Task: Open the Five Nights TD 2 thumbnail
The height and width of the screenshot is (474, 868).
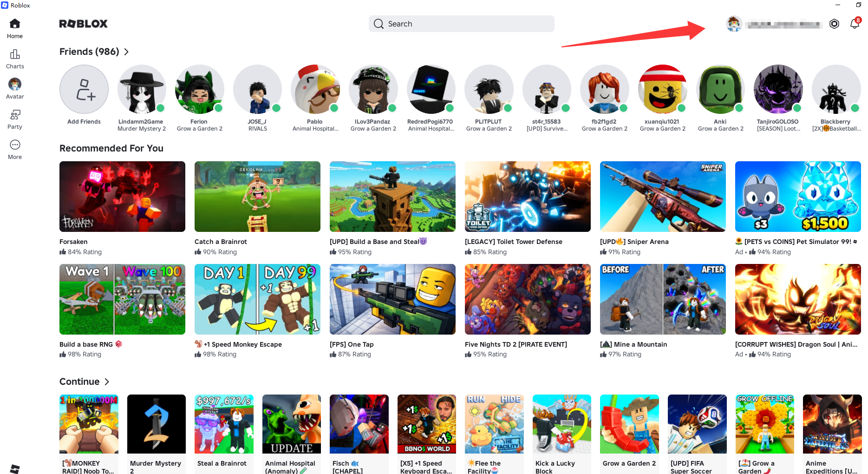Action: [528, 299]
